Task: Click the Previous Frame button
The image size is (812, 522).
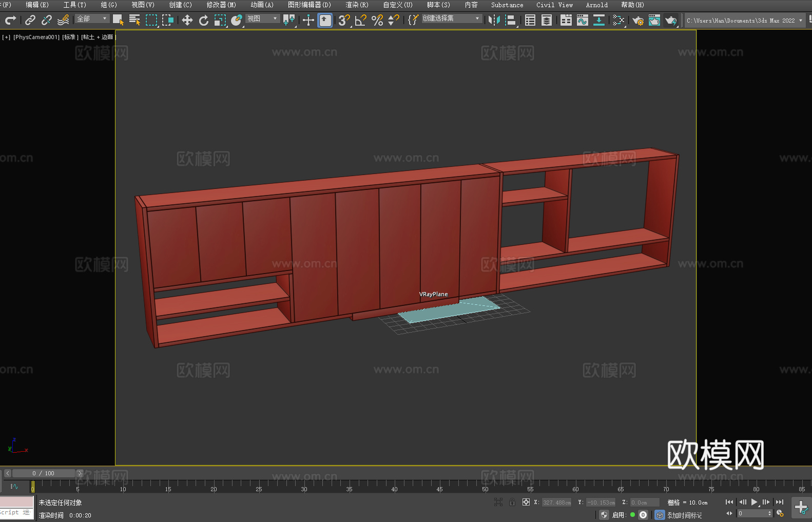Action: 742,502
